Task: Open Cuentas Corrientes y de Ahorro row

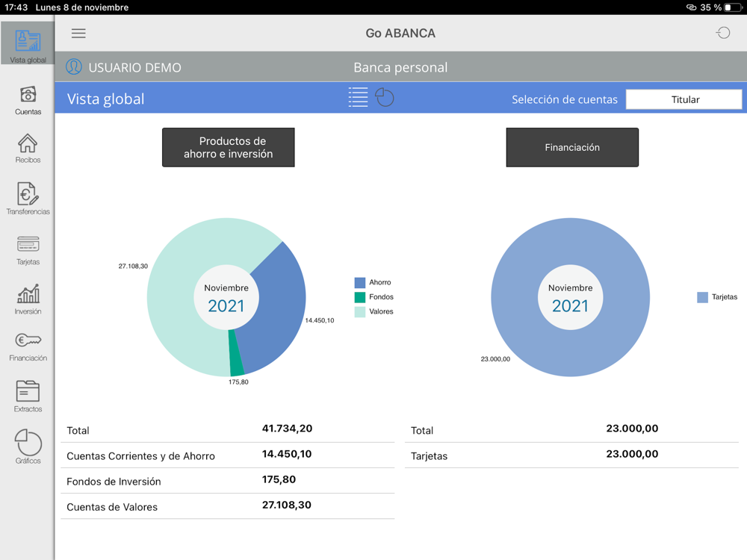Action: [228, 455]
